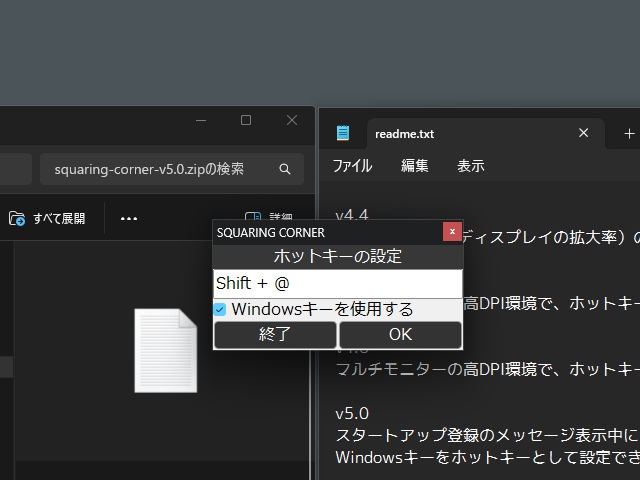Maximize the Explorer window
The image size is (640, 480).
click(246, 120)
